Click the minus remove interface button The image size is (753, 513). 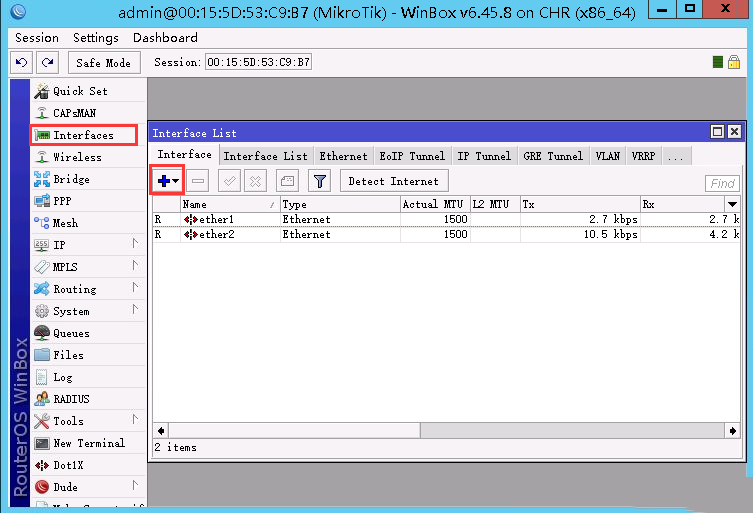pos(198,181)
